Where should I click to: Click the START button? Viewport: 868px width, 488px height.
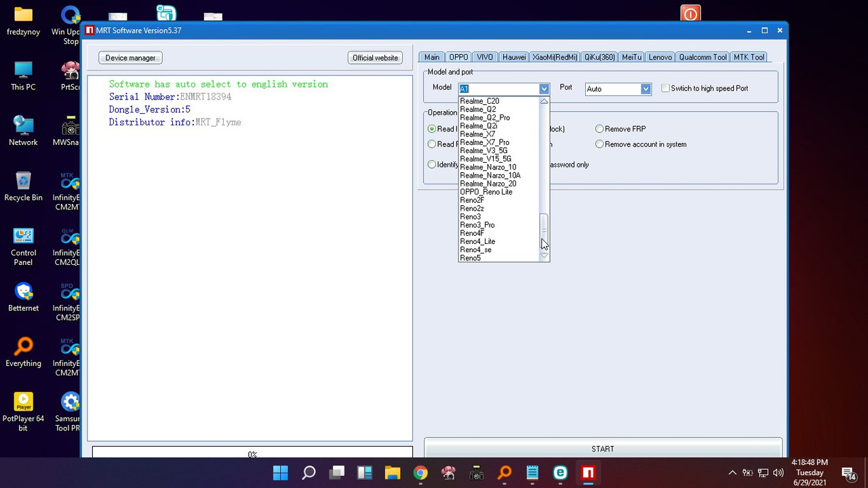603,449
